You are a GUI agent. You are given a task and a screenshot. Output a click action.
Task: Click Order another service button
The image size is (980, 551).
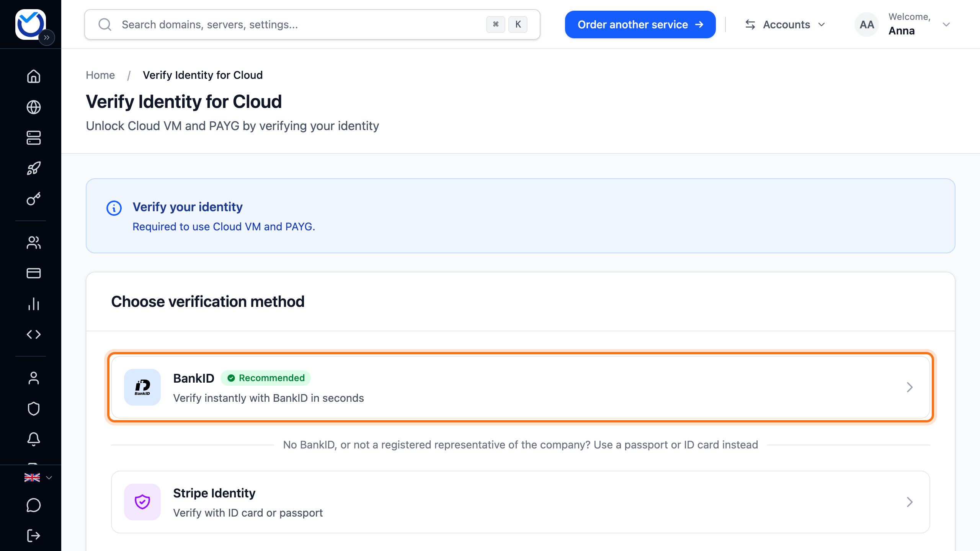[640, 24]
